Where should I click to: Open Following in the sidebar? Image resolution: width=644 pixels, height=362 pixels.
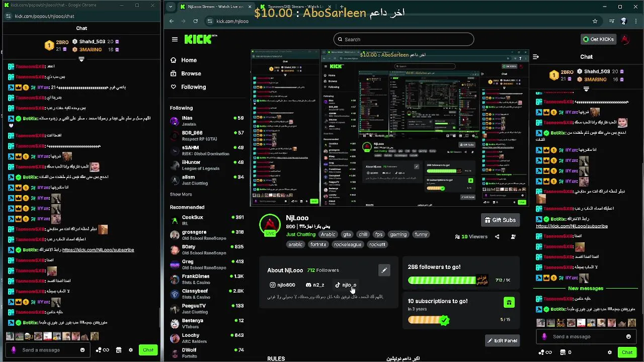point(193,87)
